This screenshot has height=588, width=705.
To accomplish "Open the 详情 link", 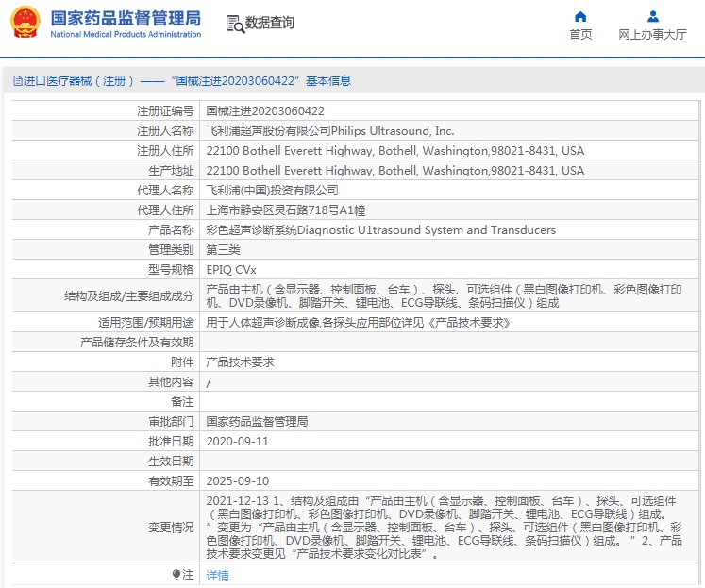I will [x=218, y=575].
